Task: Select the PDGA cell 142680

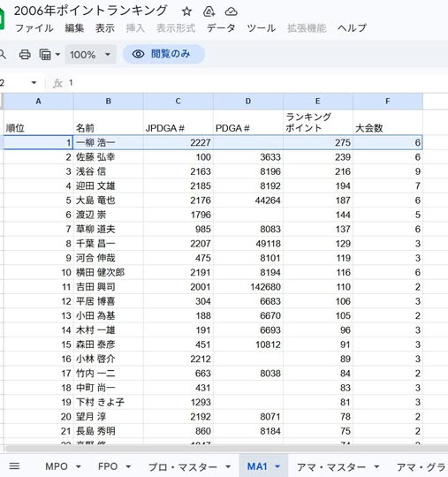Action: [x=248, y=286]
